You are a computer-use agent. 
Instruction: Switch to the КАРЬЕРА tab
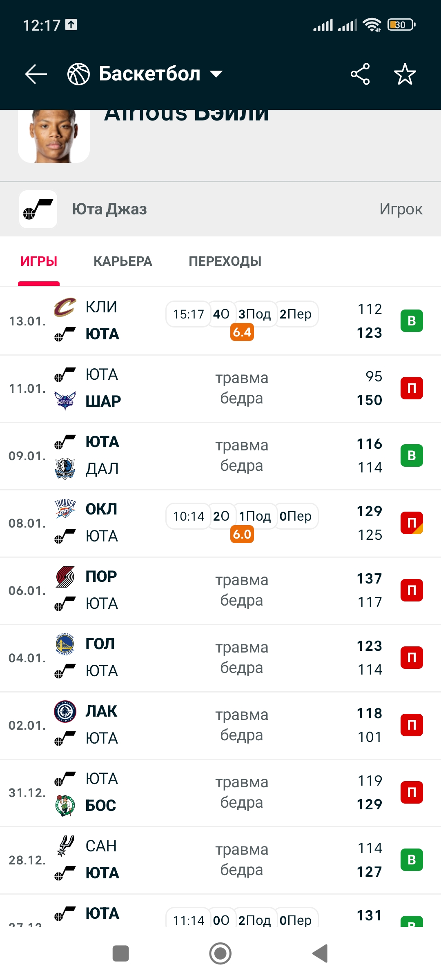[122, 261]
